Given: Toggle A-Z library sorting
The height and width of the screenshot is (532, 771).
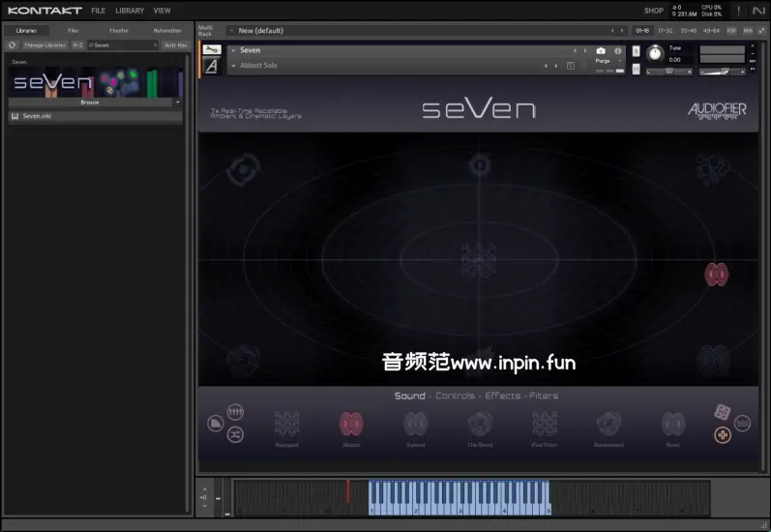Looking at the screenshot, I should 77,44.
